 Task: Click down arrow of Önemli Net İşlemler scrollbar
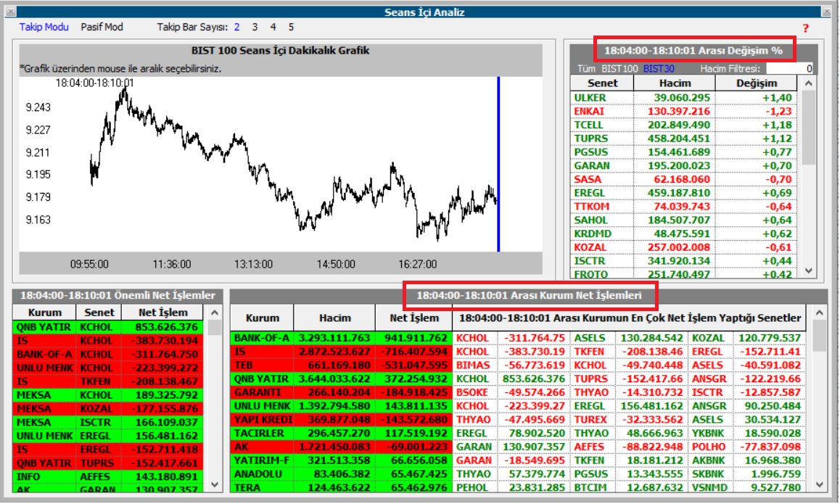215,484
